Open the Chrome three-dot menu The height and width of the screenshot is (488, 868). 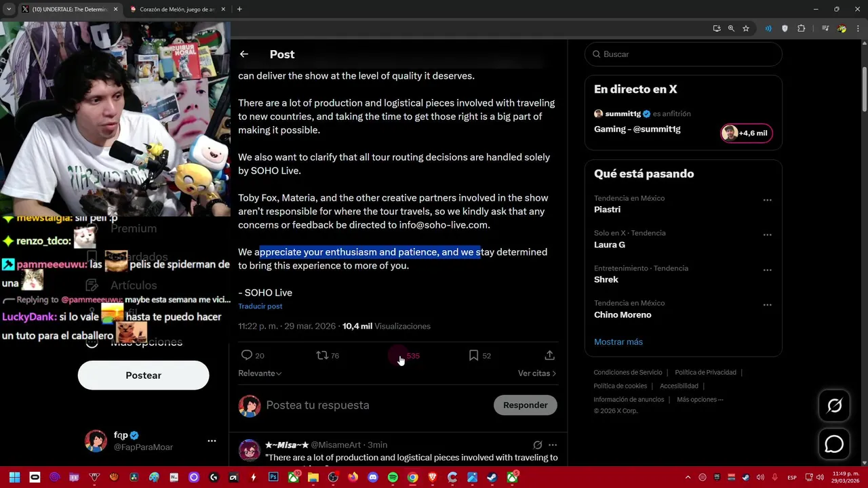tap(857, 28)
